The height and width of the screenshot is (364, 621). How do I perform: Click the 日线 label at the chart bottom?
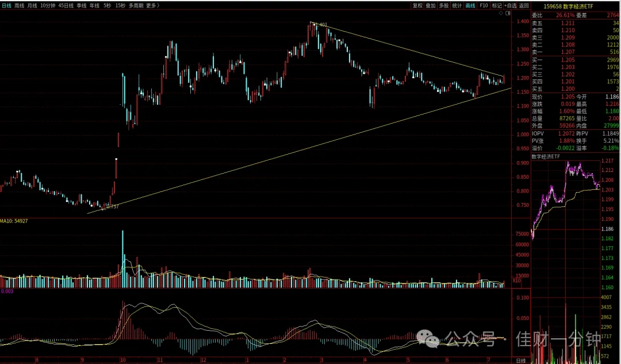click(521, 361)
